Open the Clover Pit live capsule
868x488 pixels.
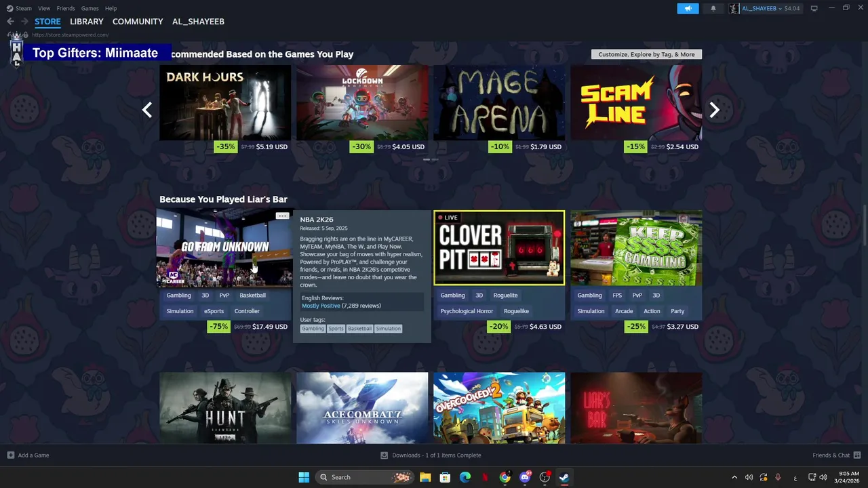click(x=499, y=248)
